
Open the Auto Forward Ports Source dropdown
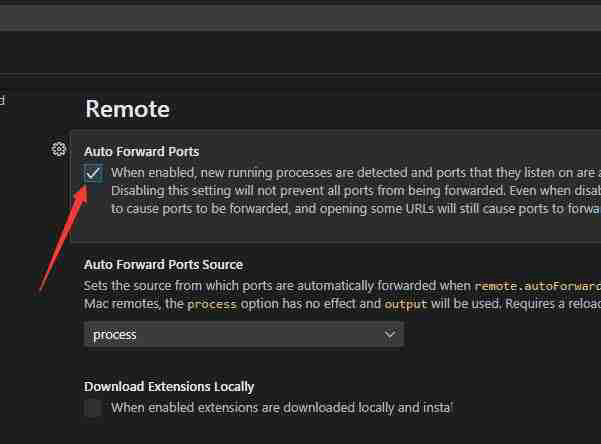click(243, 335)
